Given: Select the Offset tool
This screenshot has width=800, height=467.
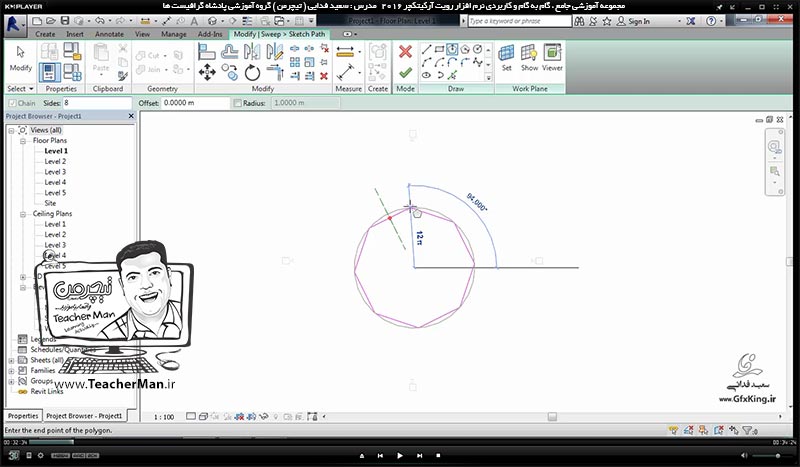Looking at the screenshot, I should click(x=230, y=52).
